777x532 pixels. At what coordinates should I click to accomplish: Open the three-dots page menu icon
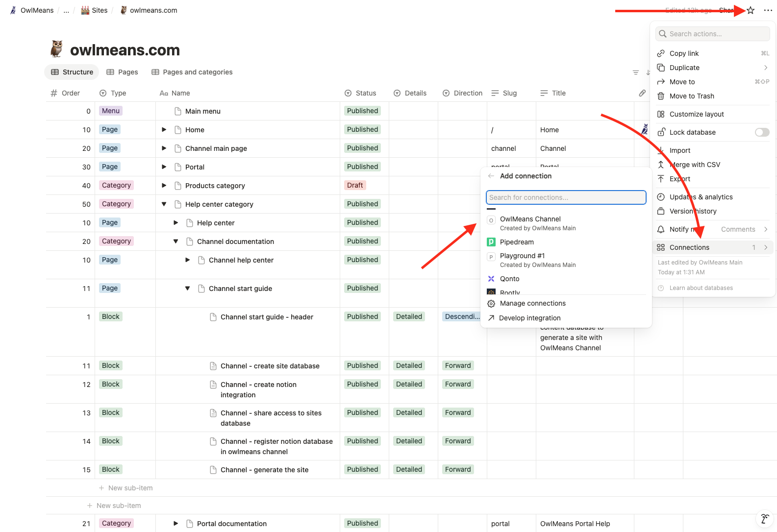[x=768, y=10]
